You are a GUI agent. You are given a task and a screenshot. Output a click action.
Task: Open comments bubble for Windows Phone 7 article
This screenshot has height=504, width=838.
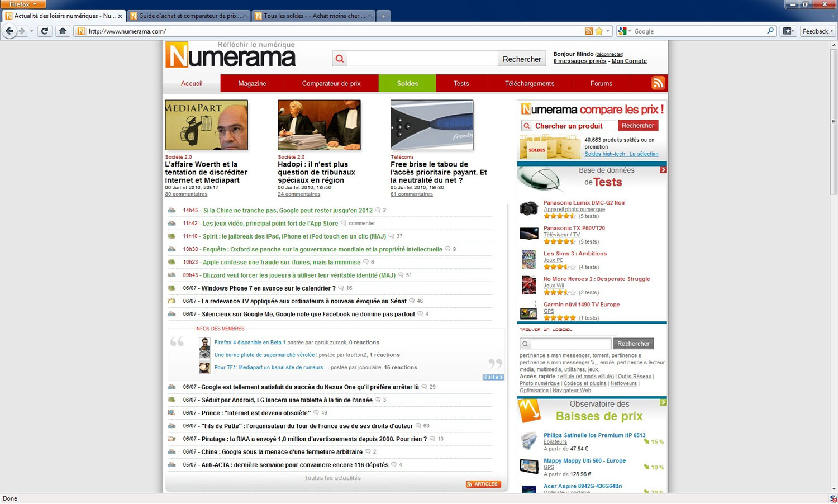341,288
